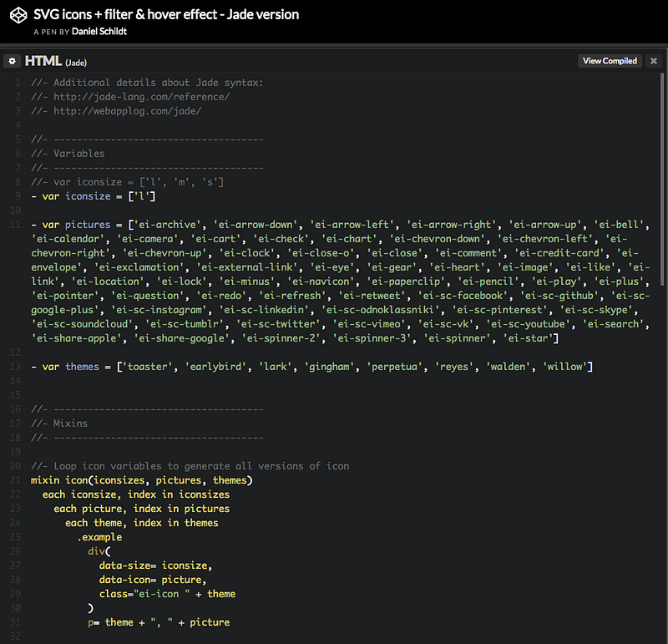This screenshot has height=644, width=668.
Task: Click the word 'pictures' in the var pictures declaration
Action: pyautogui.click(x=88, y=225)
